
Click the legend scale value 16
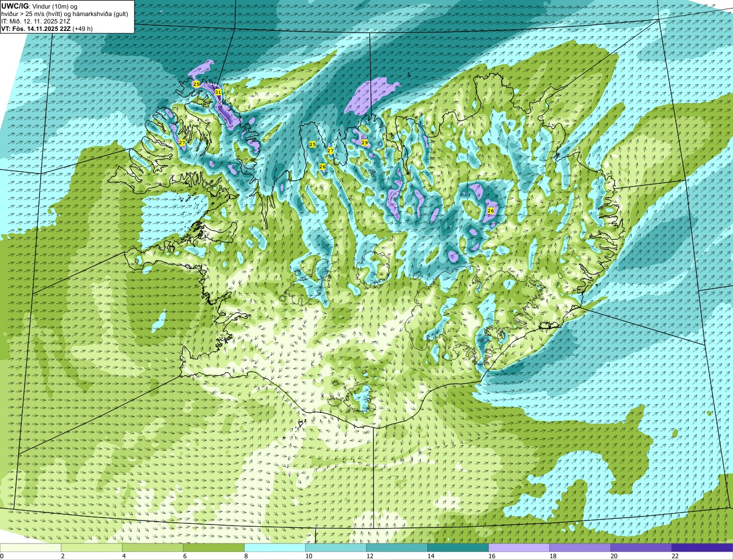pos(491,556)
